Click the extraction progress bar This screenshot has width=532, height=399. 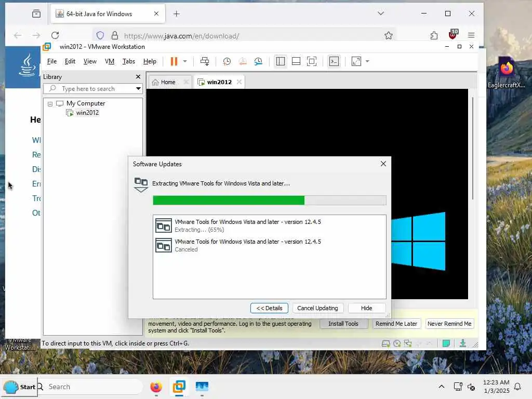pyautogui.click(x=270, y=201)
